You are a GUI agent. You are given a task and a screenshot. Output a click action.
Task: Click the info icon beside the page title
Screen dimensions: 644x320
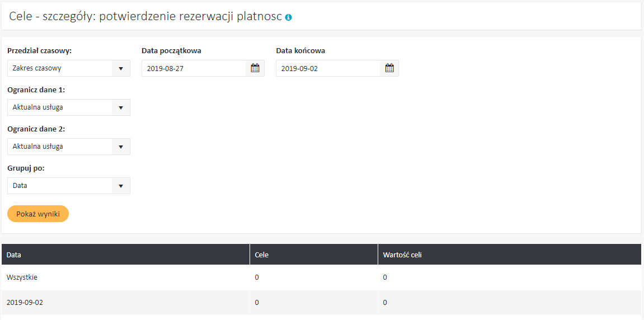pos(288,17)
